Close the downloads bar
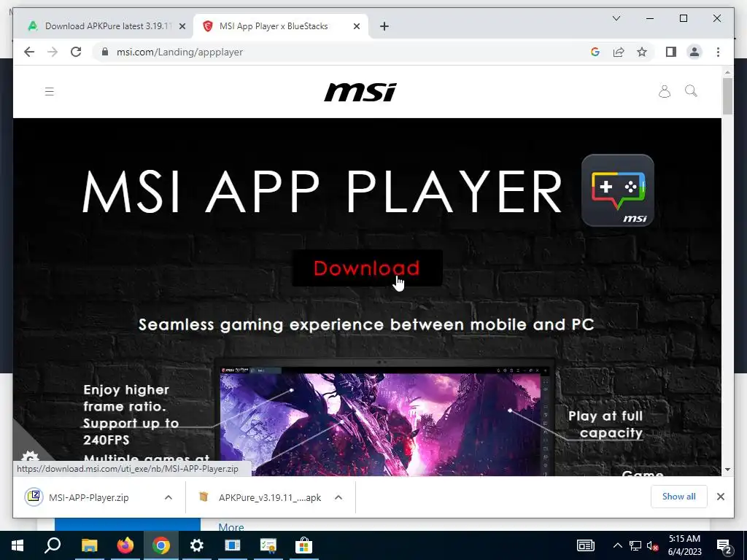 720,497
